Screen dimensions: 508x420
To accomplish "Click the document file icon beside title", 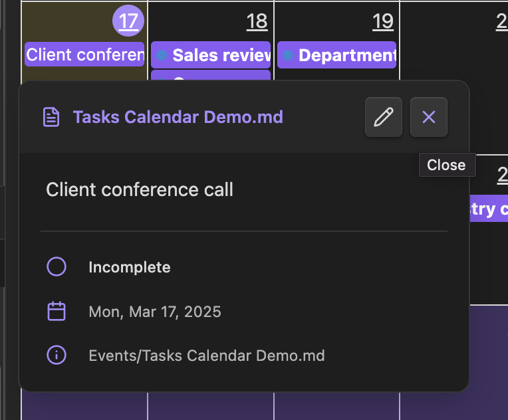I will 51,117.
